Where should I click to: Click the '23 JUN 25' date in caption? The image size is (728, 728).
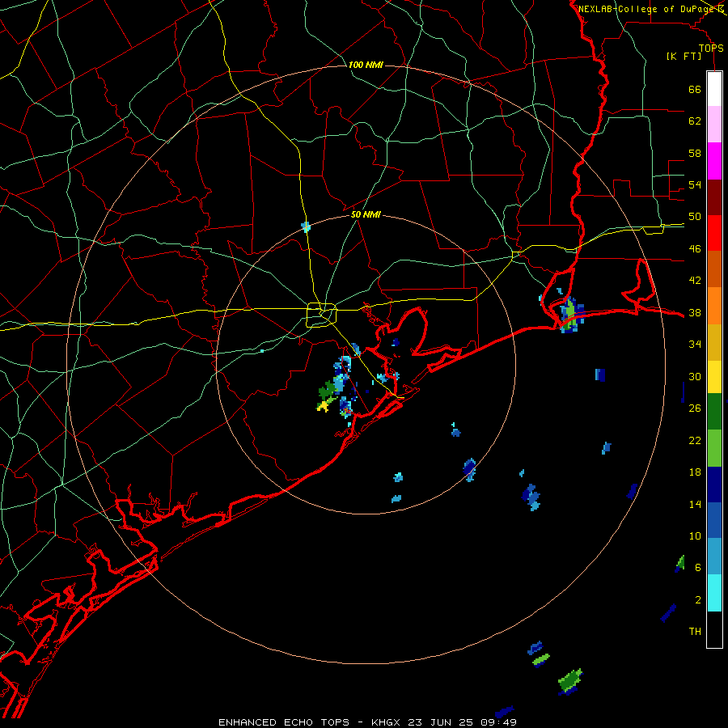click(x=440, y=722)
